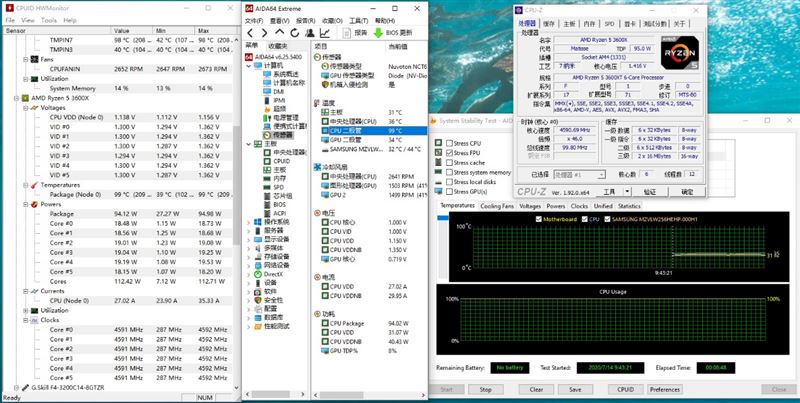Toggle SAMSUNG MZVLW256HEHP graph checkbox
Viewport: 800px width, 403px height.
click(x=607, y=219)
